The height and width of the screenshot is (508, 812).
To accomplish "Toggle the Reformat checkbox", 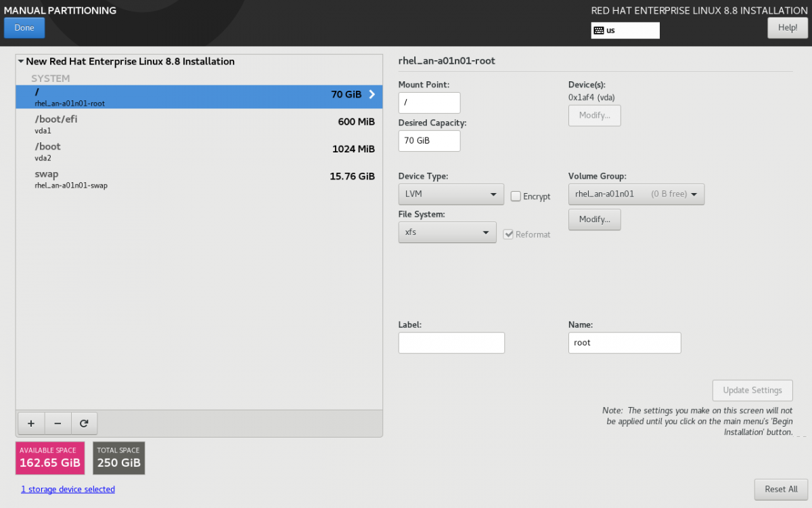I will pos(510,234).
